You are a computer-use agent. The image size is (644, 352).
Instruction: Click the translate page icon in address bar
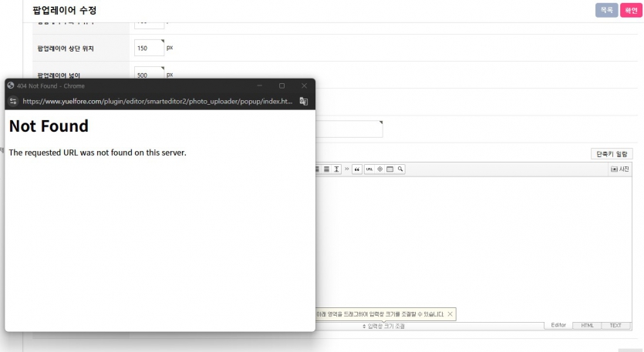tap(304, 101)
